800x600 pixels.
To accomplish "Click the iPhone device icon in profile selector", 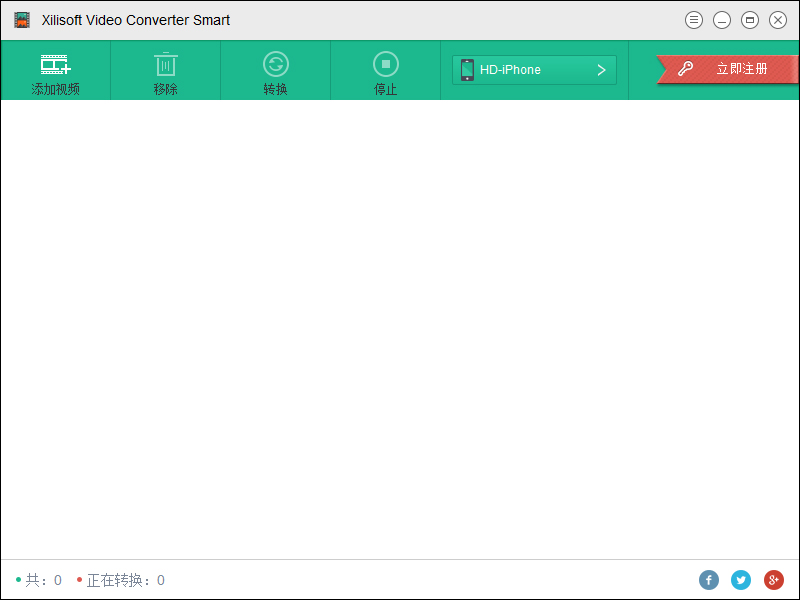I will coord(466,69).
